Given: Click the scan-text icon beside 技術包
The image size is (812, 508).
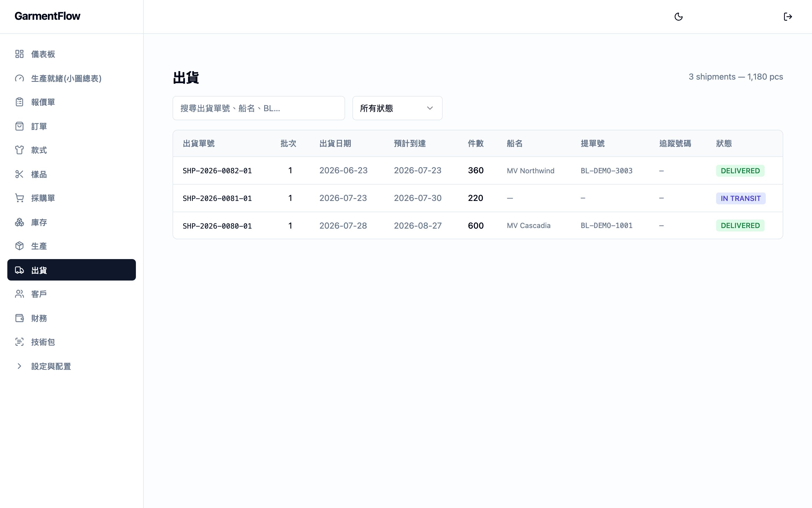Looking at the screenshot, I should (x=19, y=342).
